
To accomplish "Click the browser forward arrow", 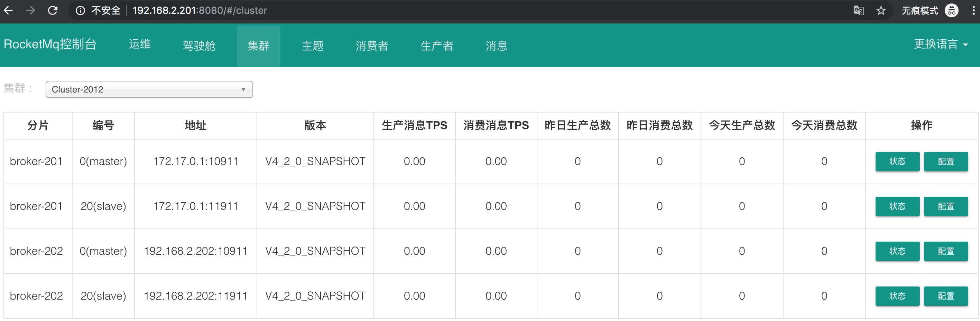I will [30, 10].
